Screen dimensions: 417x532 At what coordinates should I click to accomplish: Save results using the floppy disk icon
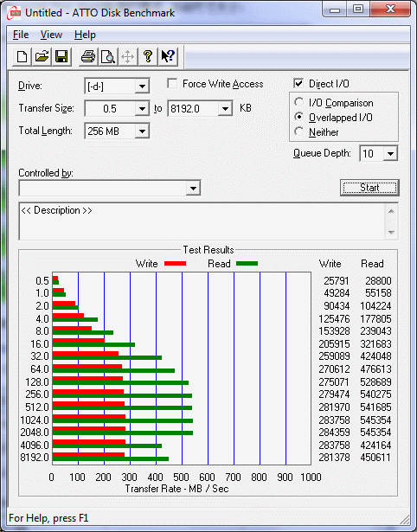point(61,57)
